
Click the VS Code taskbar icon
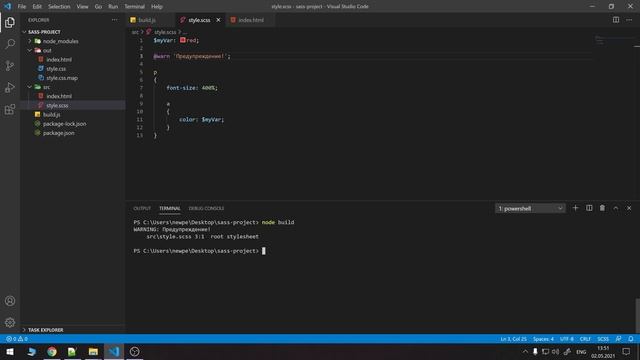[x=114, y=351]
